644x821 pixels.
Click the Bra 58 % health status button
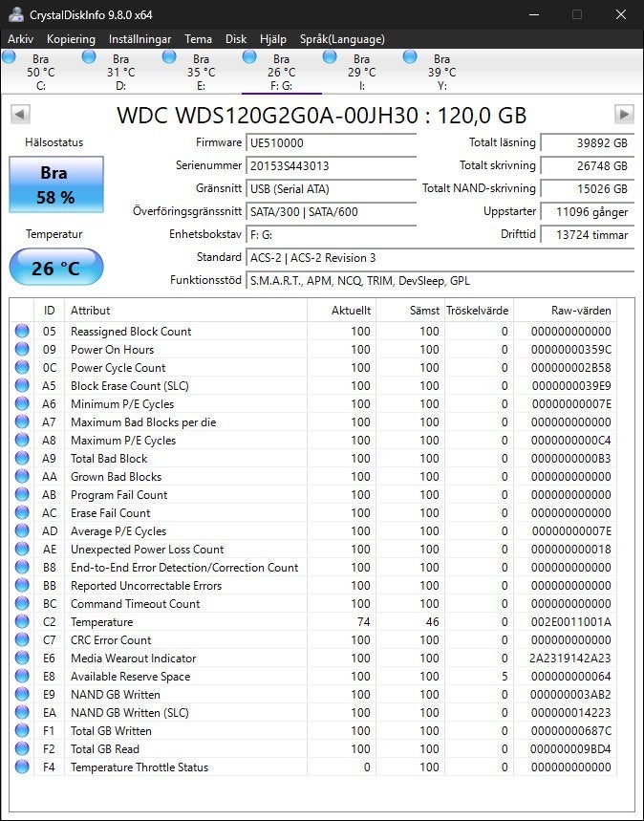56,184
